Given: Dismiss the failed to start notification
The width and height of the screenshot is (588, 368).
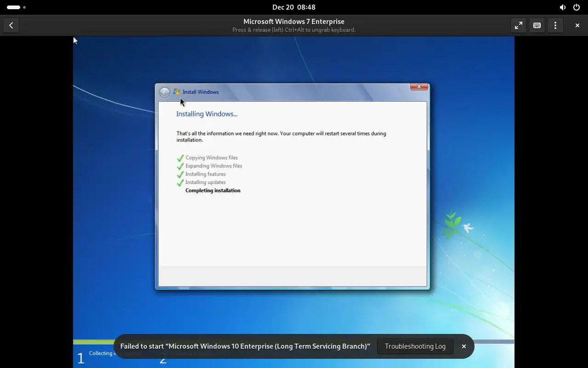Looking at the screenshot, I should [x=464, y=346].
